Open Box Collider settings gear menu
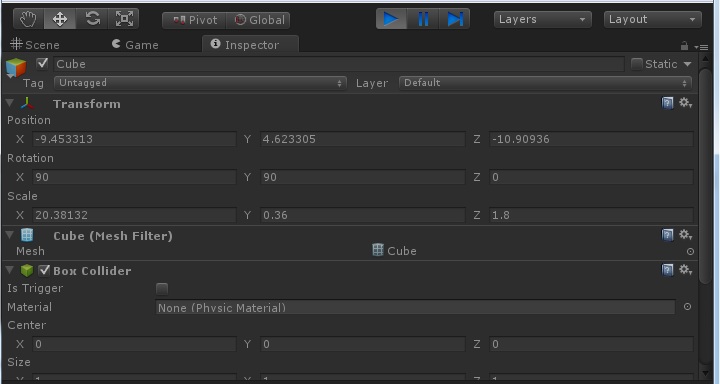 pyautogui.click(x=685, y=270)
